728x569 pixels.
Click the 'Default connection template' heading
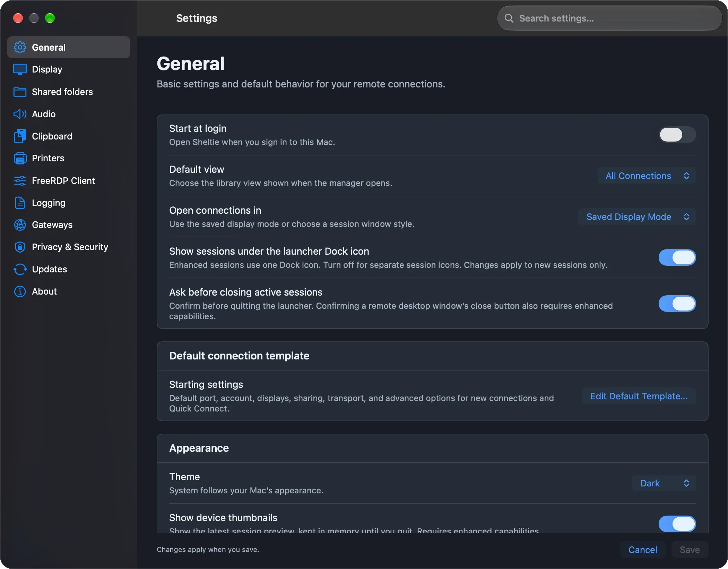pyautogui.click(x=239, y=356)
